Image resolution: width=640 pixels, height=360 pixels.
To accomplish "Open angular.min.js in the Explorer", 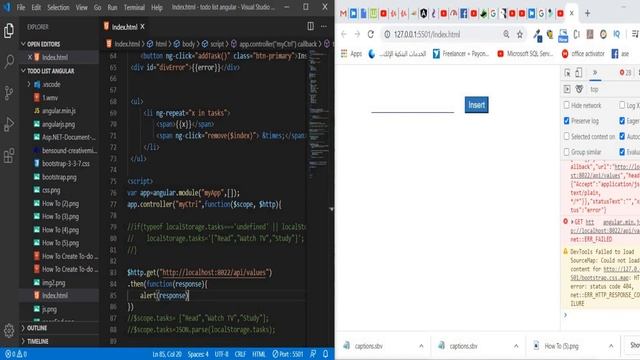I will coord(58,111).
